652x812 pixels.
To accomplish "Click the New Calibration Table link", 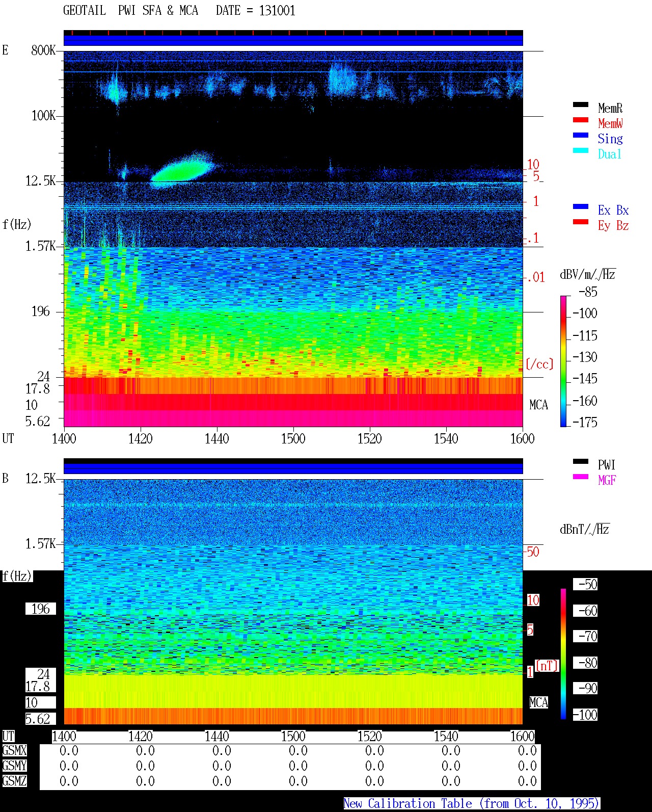I will 472,804.
